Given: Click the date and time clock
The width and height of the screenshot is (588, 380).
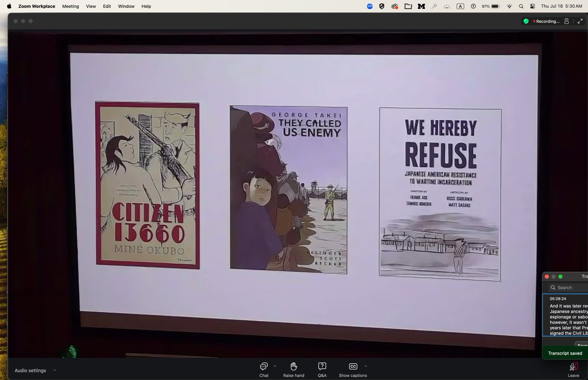Looking at the screenshot, I should tap(562, 6).
